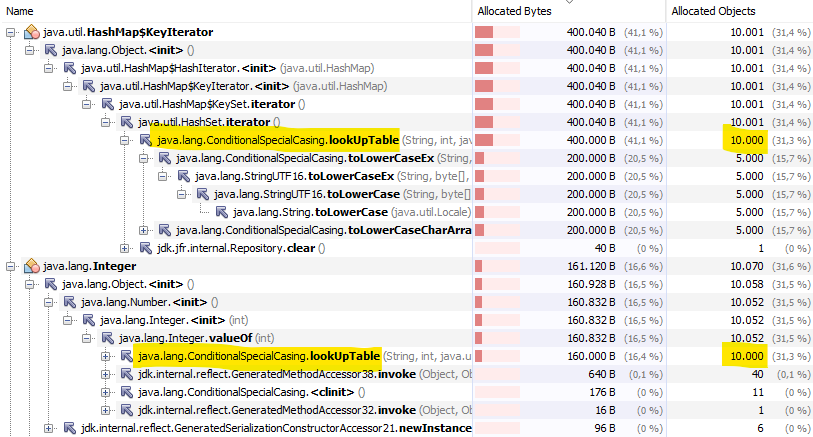Screen dimensions: 813x437
Task: Expand the GeneratedSerializationConstructorAccessor21.newInstance node
Action: (49, 428)
